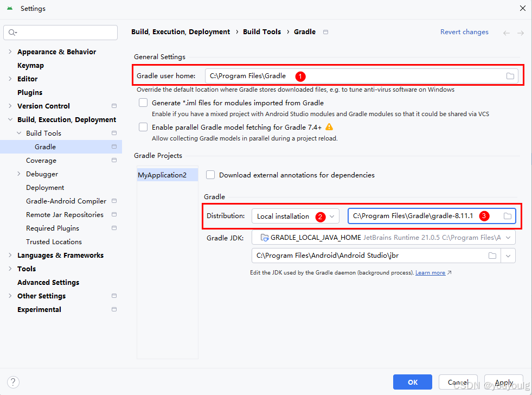Focus the settings search field
This screenshot has width=532, height=395.
pyautogui.click(x=60, y=32)
